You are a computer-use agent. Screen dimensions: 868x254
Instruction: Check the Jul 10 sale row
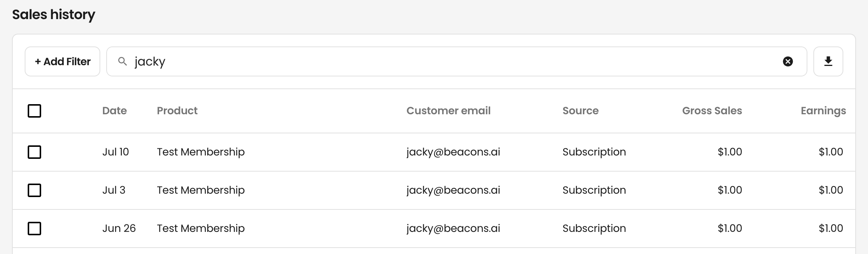tap(34, 152)
